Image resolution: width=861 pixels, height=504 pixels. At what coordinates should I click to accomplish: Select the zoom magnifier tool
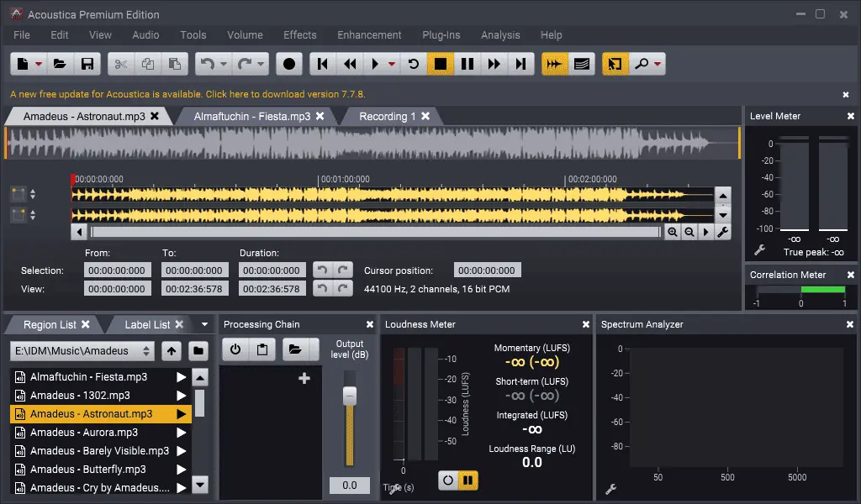[x=641, y=64]
